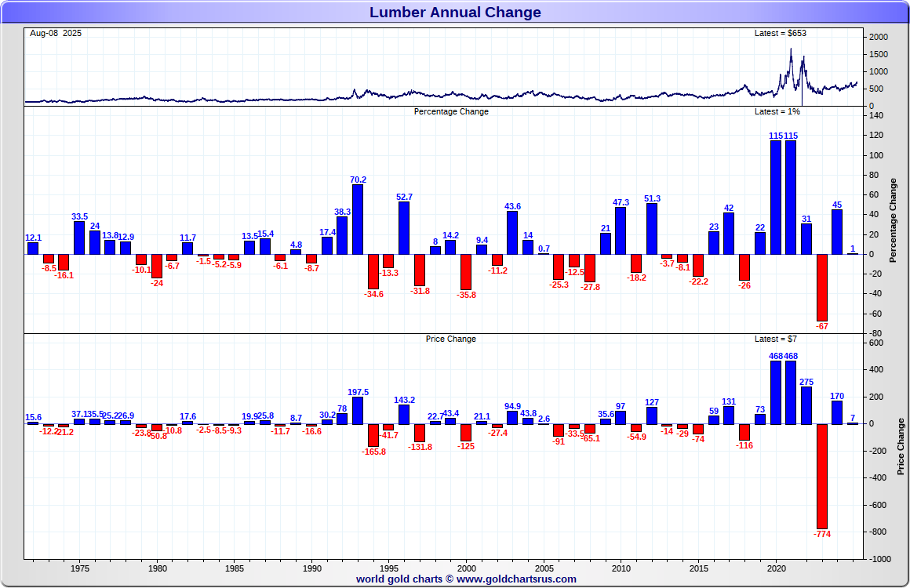Click the 'Latest = 1%' readout
This screenshot has height=588, width=910.
pos(777,111)
